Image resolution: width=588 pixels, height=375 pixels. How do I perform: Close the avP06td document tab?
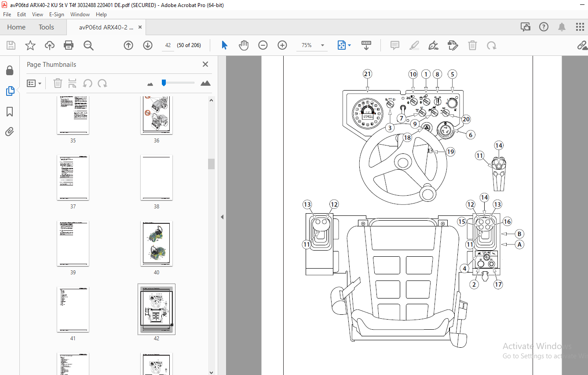[x=140, y=27]
